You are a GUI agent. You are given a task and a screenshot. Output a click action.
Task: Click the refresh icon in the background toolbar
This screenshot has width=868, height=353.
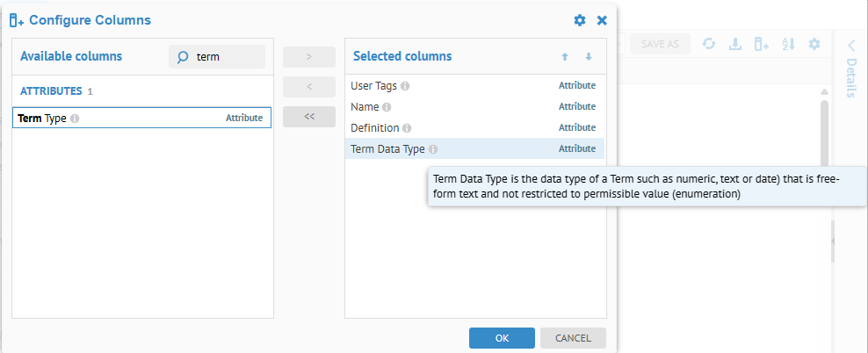(709, 44)
